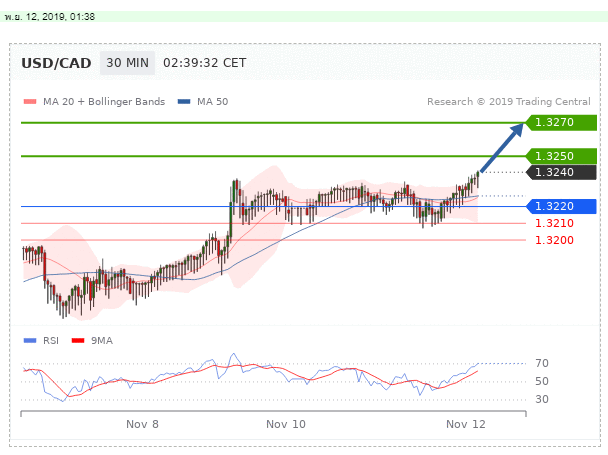Click the 9MA legend label
The image size is (608, 455).
[x=102, y=341]
